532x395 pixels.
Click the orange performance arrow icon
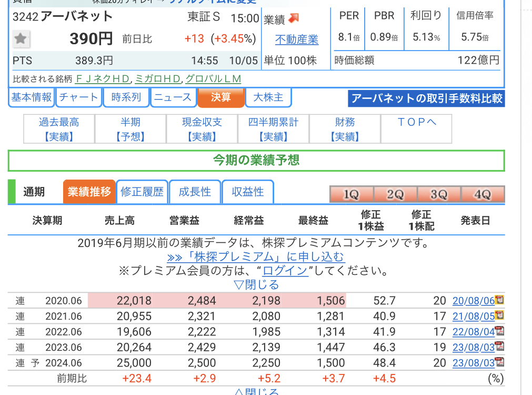click(x=294, y=18)
